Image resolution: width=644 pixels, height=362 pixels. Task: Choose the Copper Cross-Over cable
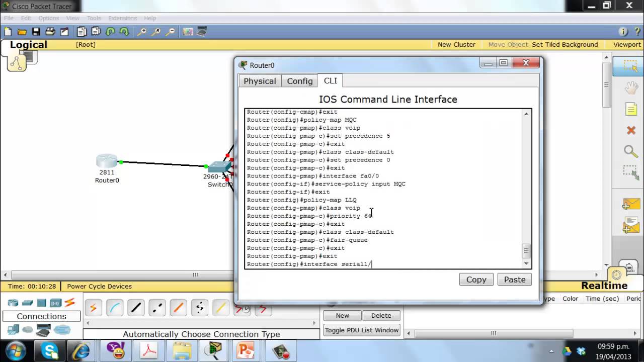coord(157,308)
